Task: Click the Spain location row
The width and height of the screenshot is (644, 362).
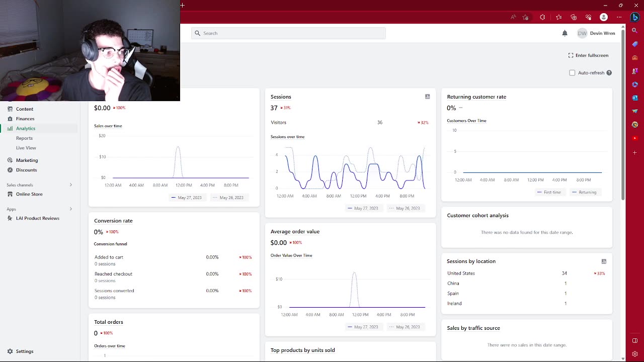Action: [526, 294]
